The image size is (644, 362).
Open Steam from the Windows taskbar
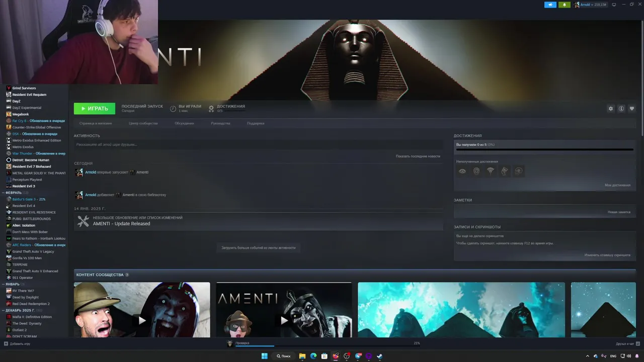point(380,356)
